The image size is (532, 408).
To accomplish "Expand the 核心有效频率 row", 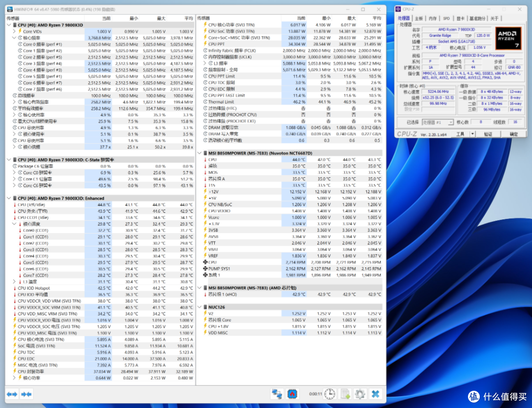I will point(14,102).
